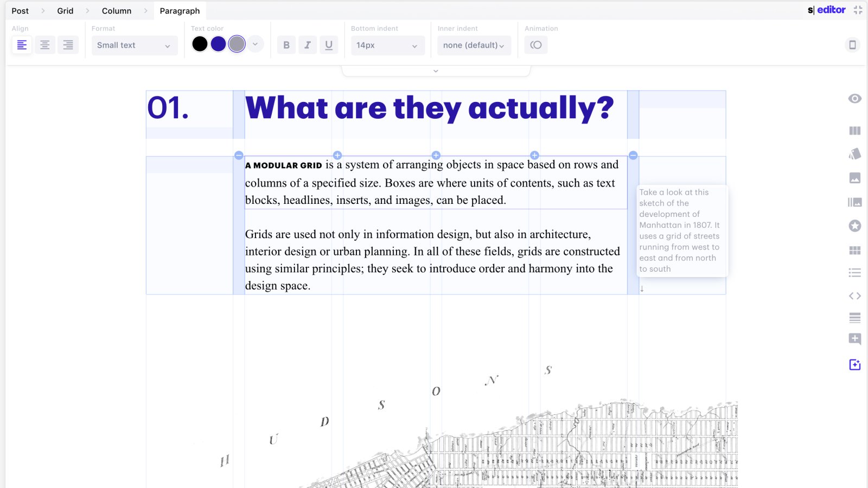Screen dimensions: 868x488
Task: Open the comment icon in right sidebar
Action: pyautogui.click(x=854, y=339)
